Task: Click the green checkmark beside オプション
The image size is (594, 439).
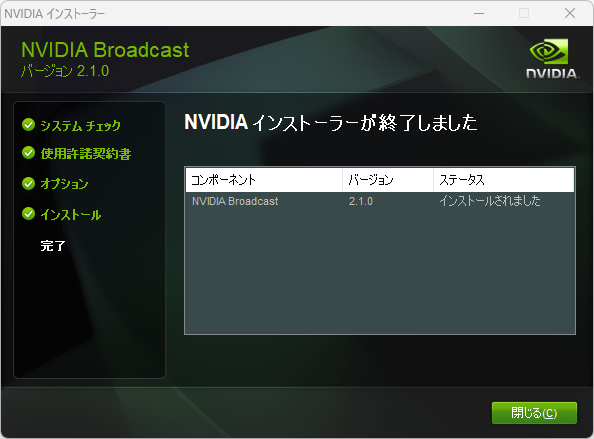Action: coord(28,183)
